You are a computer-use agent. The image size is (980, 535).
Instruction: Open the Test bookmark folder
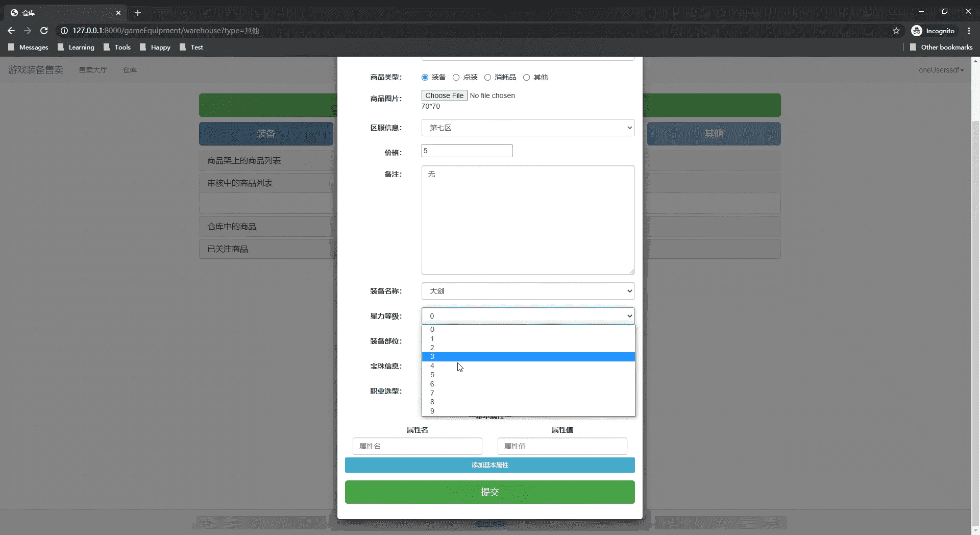coord(191,47)
